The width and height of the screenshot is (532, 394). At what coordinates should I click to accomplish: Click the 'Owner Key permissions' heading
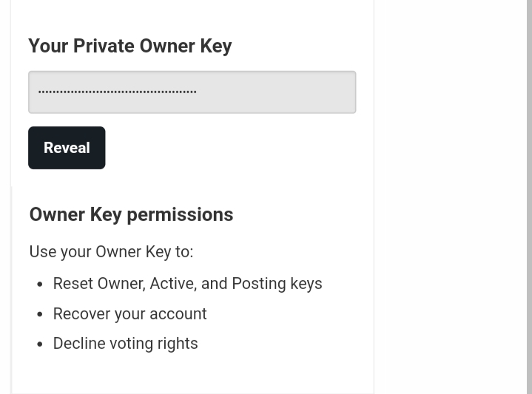point(131,214)
